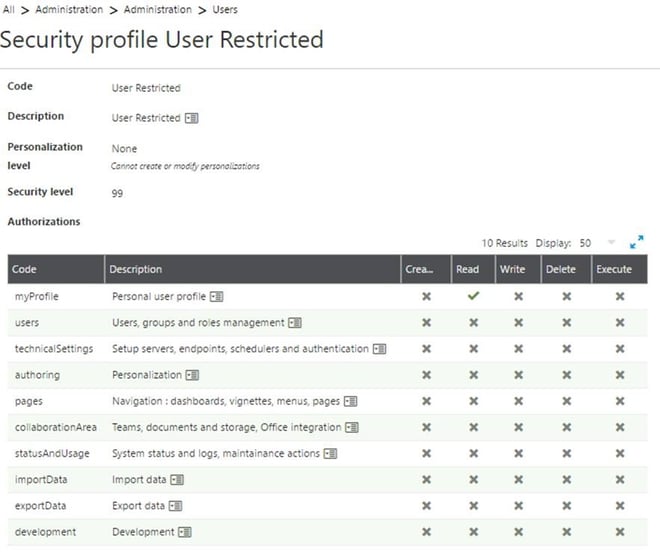Go to the All breadcrumb

8,9
